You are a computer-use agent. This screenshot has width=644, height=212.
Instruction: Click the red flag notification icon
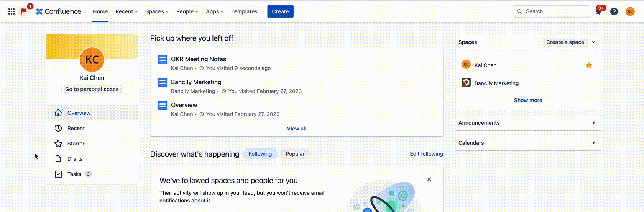24,11
